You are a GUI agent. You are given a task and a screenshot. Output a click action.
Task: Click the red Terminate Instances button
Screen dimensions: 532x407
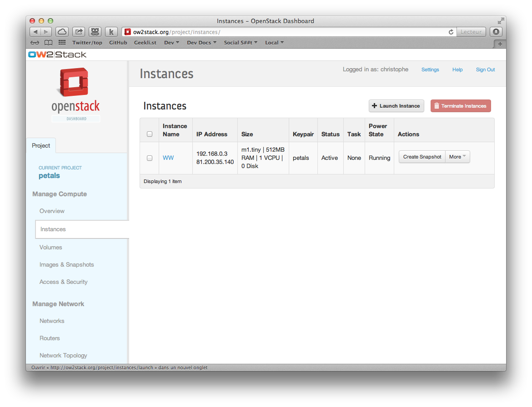pyautogui.click(x=461, y=106)
